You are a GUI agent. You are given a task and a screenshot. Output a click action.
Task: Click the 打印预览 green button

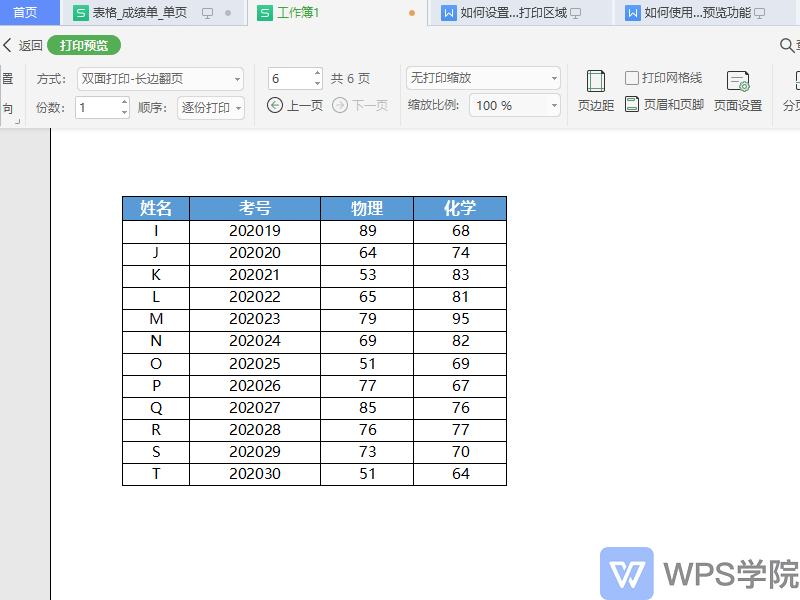pyautogui.click(x=84, y=45)
